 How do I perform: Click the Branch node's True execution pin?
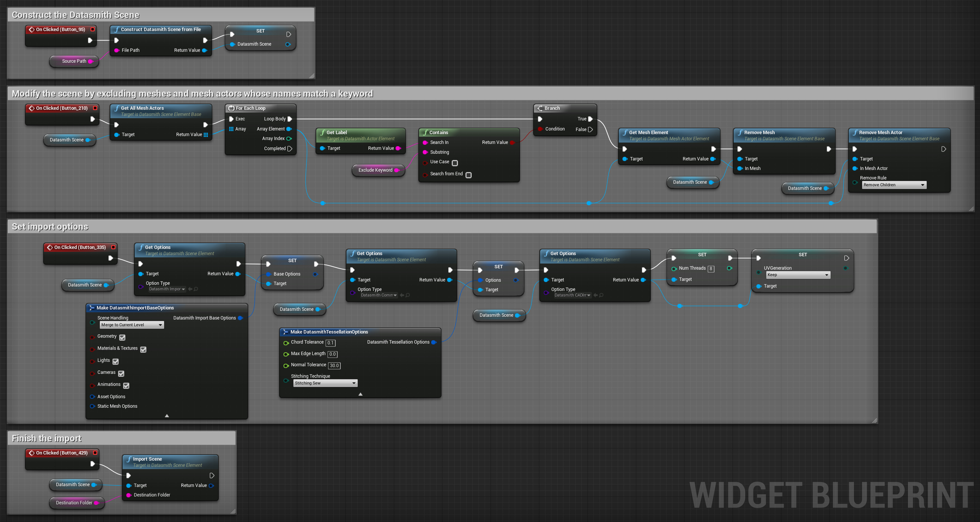pyautogui.click(x=590, y=119)
